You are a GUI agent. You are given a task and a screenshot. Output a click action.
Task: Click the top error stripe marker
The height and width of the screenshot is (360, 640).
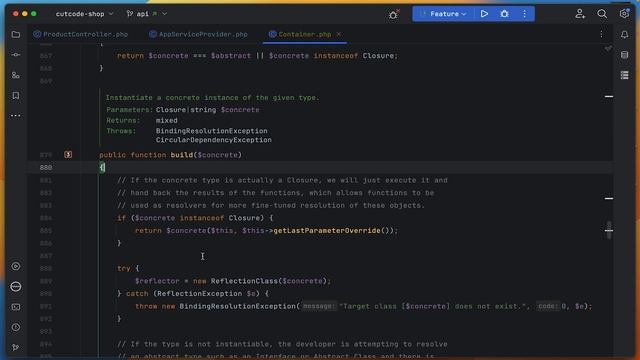tap(609, 96)
